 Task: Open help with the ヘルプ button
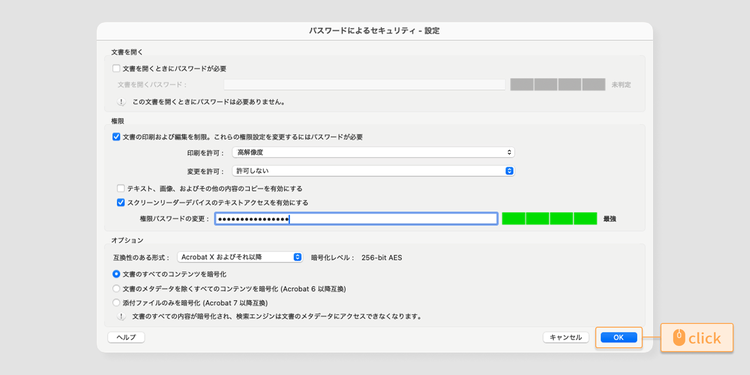pos(126,337)
